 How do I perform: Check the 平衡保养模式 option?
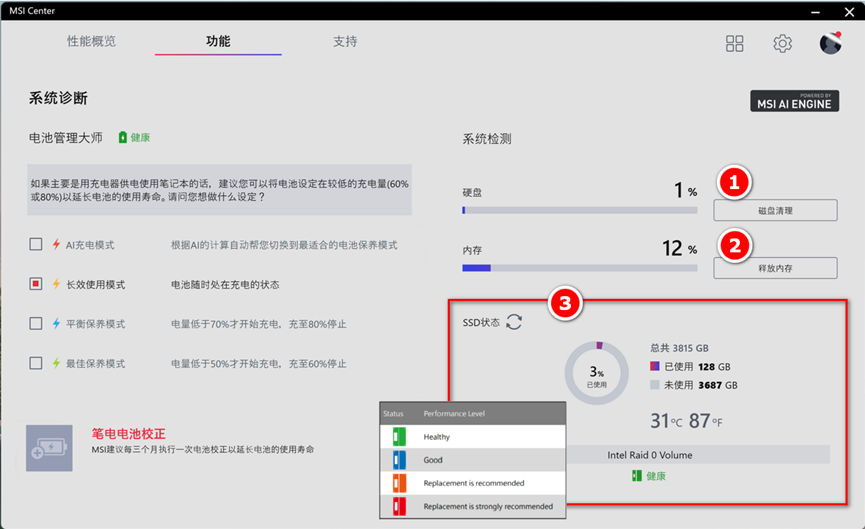coord(36,324)
